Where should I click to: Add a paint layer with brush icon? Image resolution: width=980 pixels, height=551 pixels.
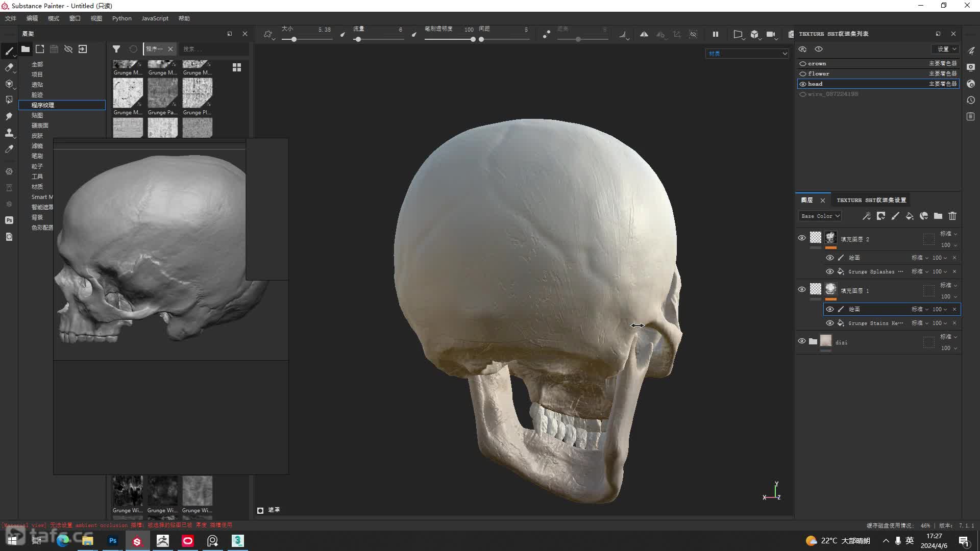click(895, 216)
